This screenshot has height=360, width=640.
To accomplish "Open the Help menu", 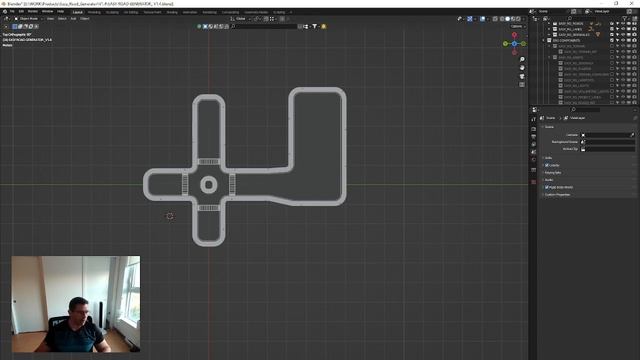I will [x=60, y=11].
